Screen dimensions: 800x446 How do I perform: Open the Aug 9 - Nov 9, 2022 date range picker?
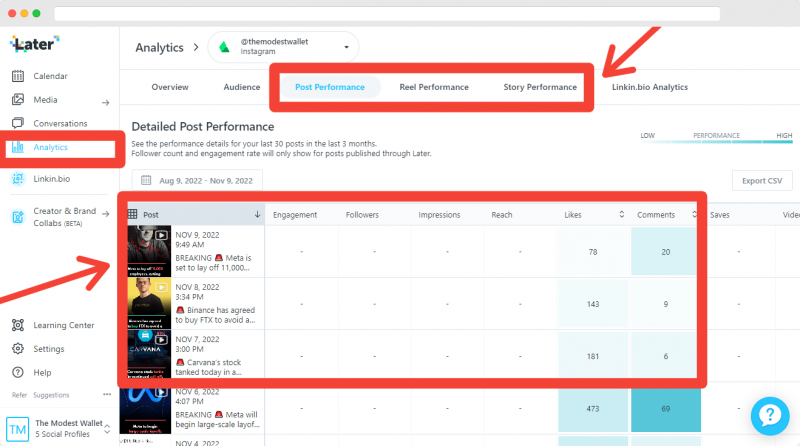coord(197,180)
